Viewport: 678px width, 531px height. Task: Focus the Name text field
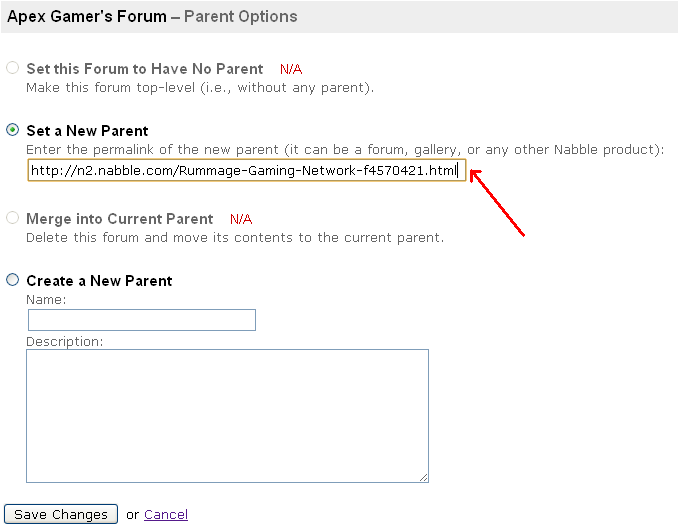[x=142, y=320]
